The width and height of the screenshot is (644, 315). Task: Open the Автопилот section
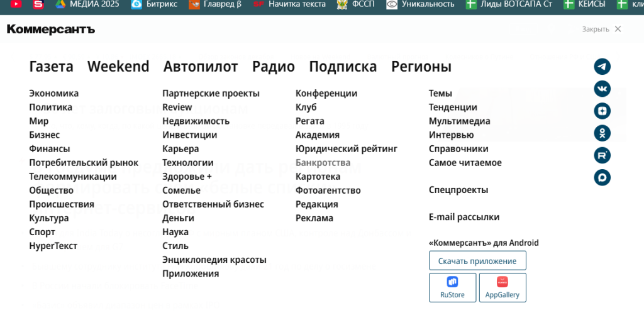coord(201,67)
